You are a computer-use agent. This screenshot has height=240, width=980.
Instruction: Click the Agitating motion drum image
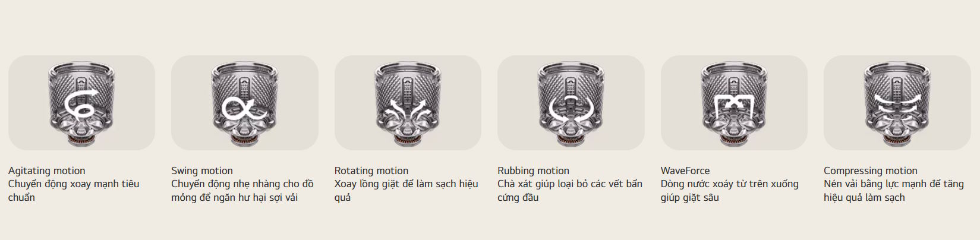click(81, 103)
